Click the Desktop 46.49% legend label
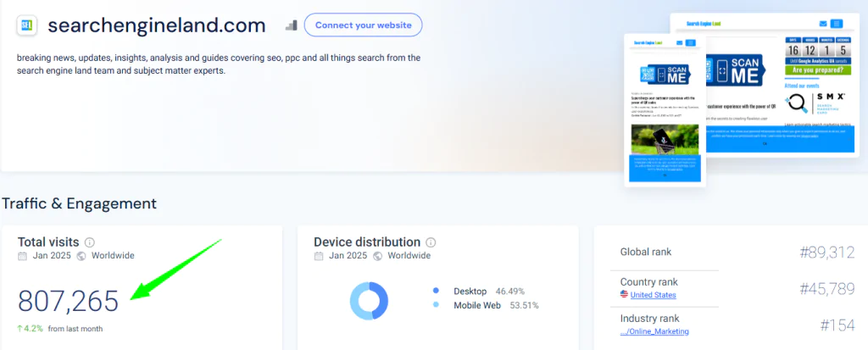This screenshot has width=868, height=350. (489, 291)
